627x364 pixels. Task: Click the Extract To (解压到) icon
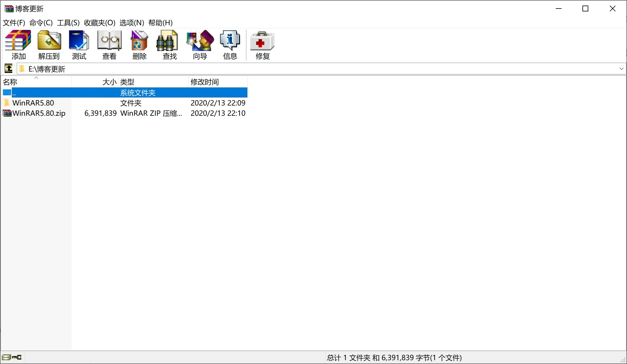(49, 40)
